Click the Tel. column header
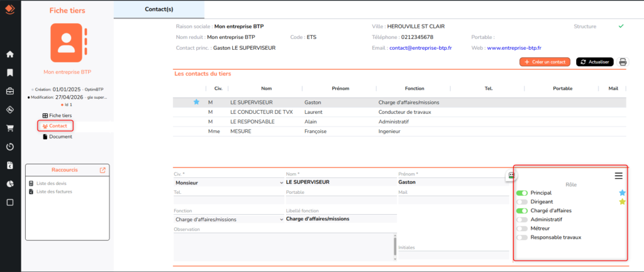 [487, 88]
